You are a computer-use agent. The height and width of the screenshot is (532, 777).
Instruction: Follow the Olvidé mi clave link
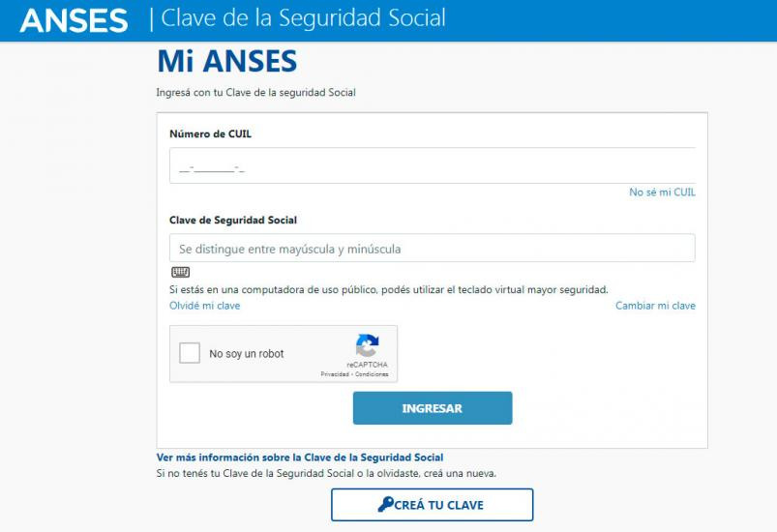(205, 306)
